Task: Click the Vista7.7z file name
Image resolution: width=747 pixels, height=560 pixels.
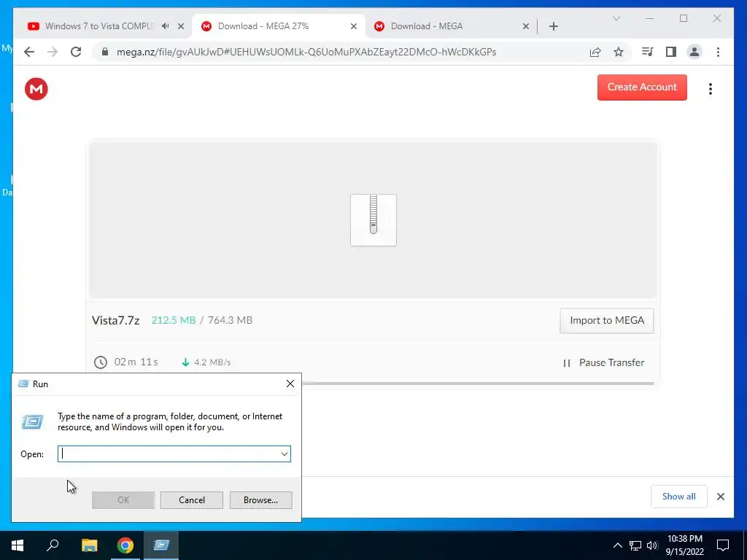Action: point(116,321)
